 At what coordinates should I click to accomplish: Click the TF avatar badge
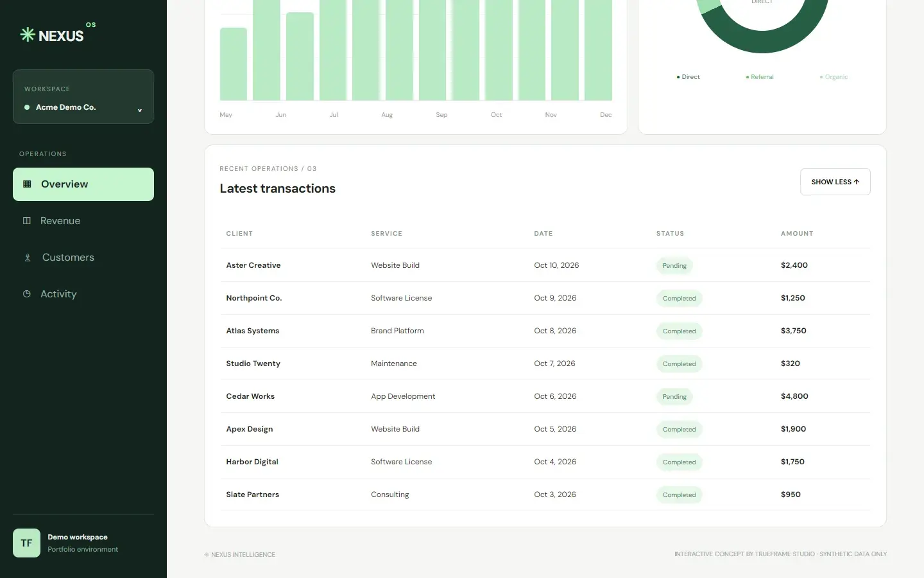click(x=26, y=543)
